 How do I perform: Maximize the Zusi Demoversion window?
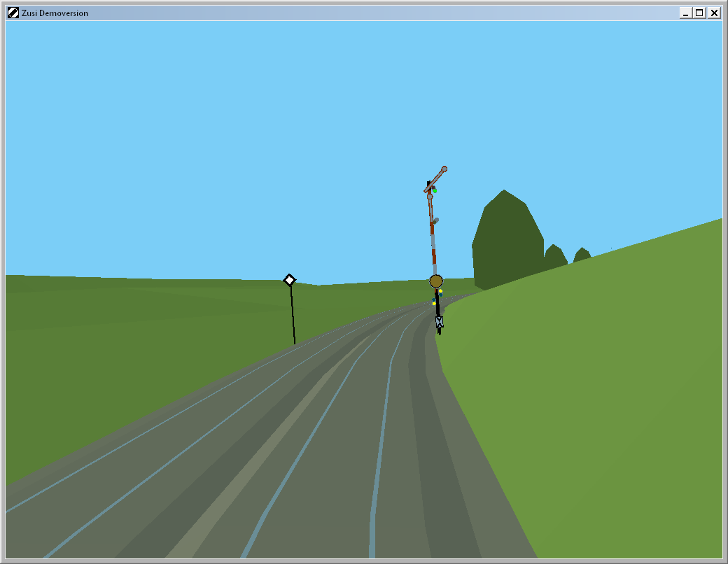tap(699, 13)
